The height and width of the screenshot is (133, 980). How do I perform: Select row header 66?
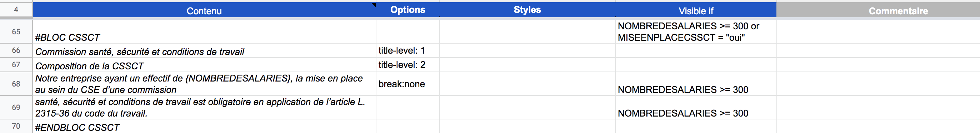pos(16,50)
